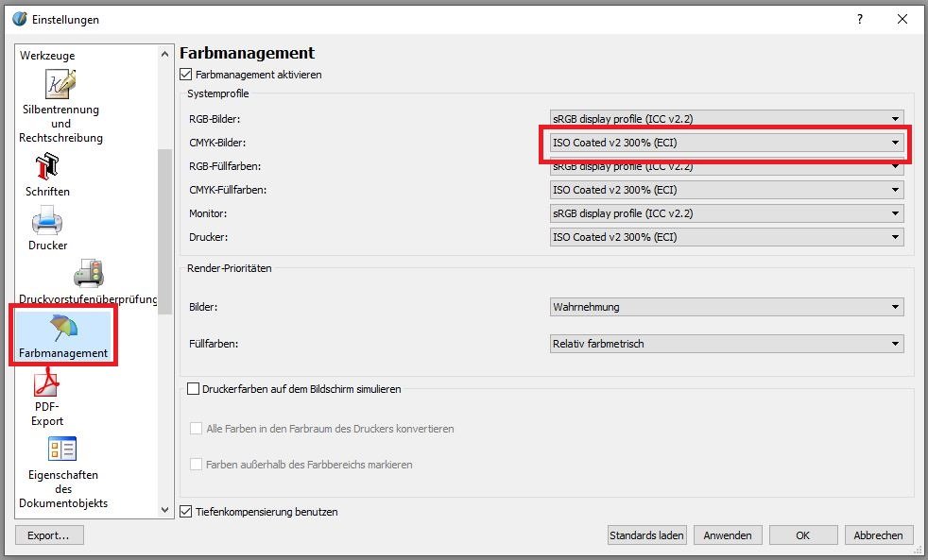Select the Schriften icon in sidebar
This screenshot has height=560, width=928.
[47, 168]
